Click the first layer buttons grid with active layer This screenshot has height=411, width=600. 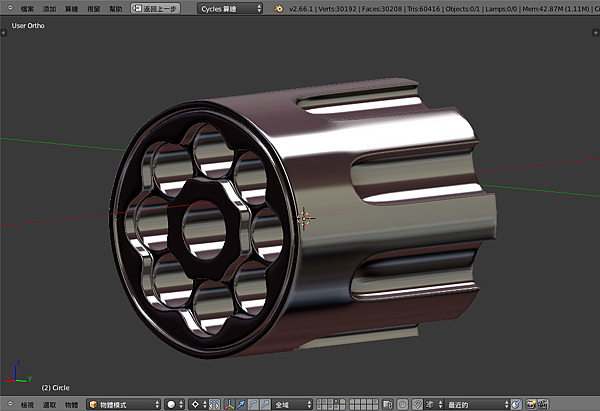[331, 404]
